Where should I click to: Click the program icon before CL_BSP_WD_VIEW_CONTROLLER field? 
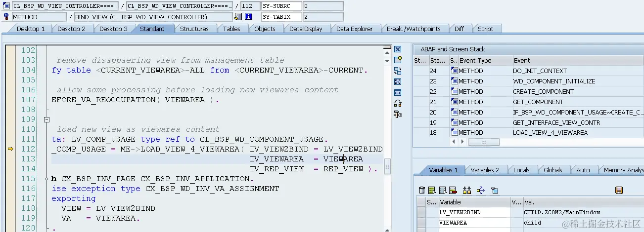[x=6, y=6]
